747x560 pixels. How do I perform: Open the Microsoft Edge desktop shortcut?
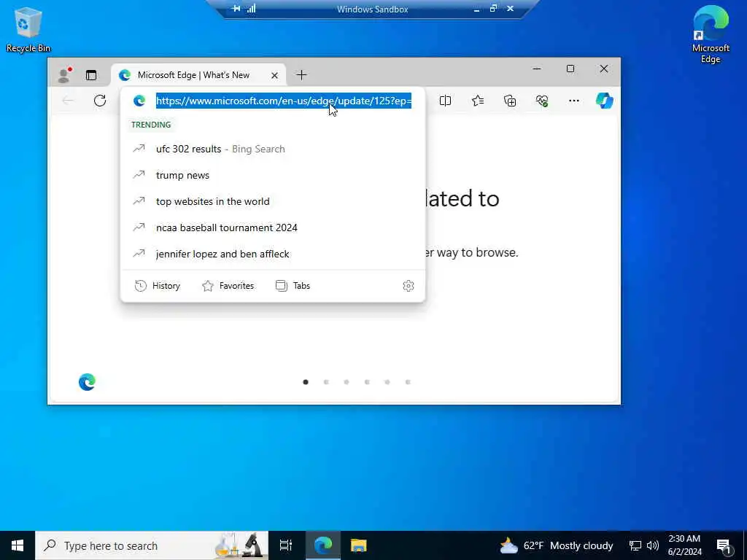[x=711, y=34]
